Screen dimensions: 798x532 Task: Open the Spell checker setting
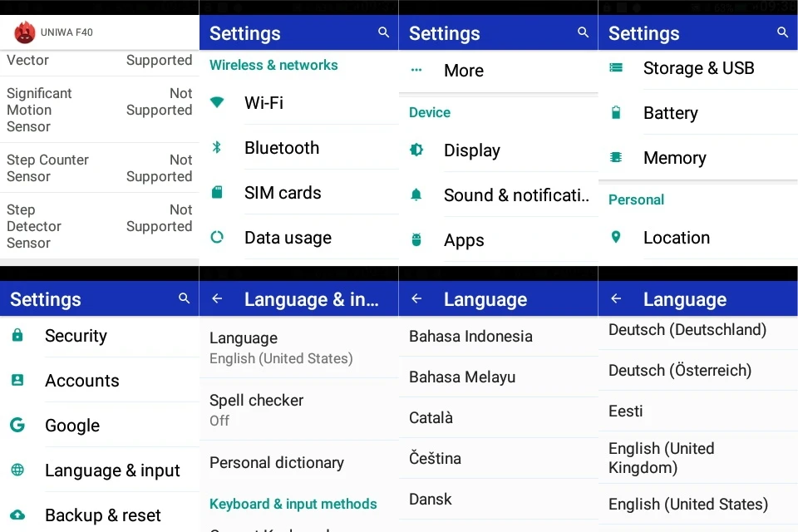[298, 410]
